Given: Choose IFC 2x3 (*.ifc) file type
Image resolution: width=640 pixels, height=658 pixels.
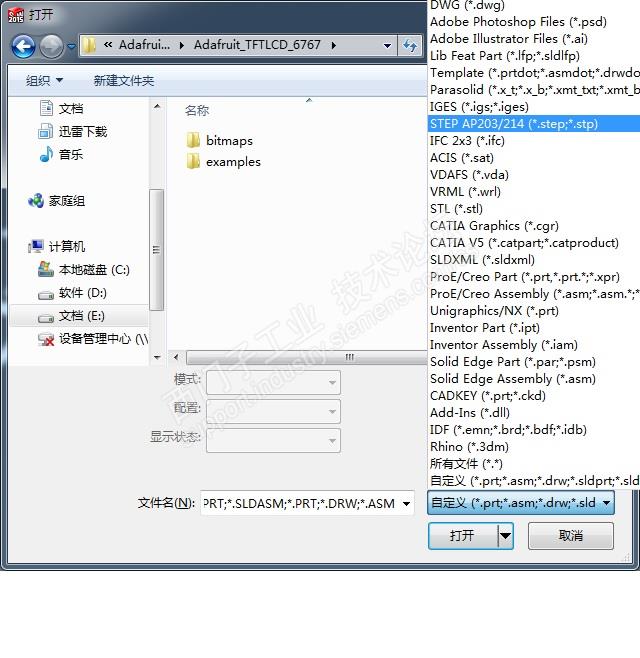Looking at the screenshot, I should click(x=533, y=141).
